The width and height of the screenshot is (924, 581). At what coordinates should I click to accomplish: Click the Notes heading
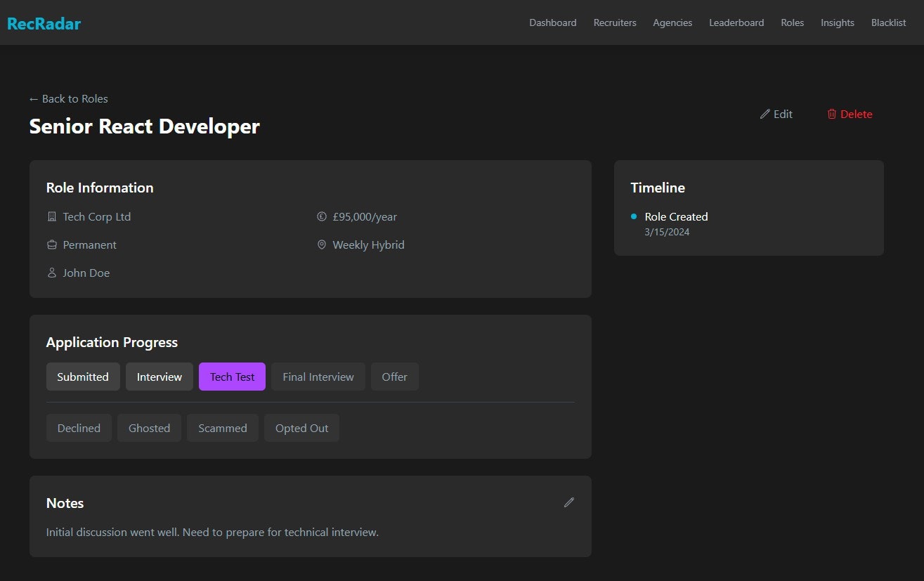pyautogui.click(x=65, y=504)
